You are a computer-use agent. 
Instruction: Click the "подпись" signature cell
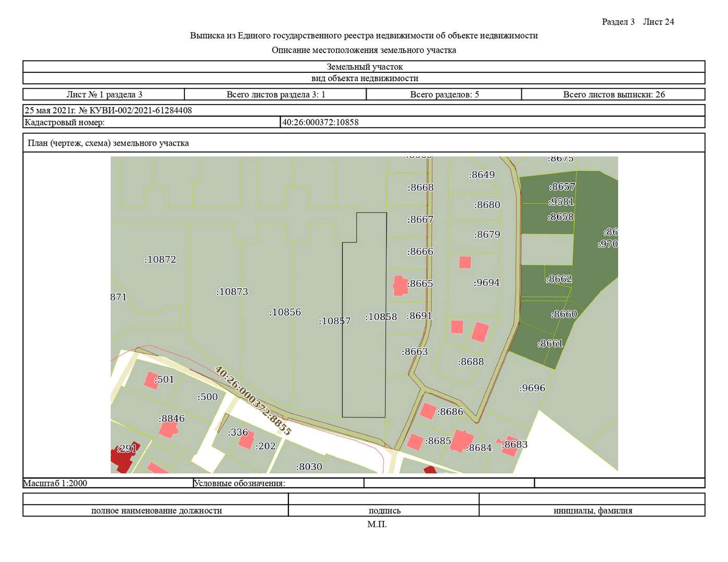tap(384, 510)
